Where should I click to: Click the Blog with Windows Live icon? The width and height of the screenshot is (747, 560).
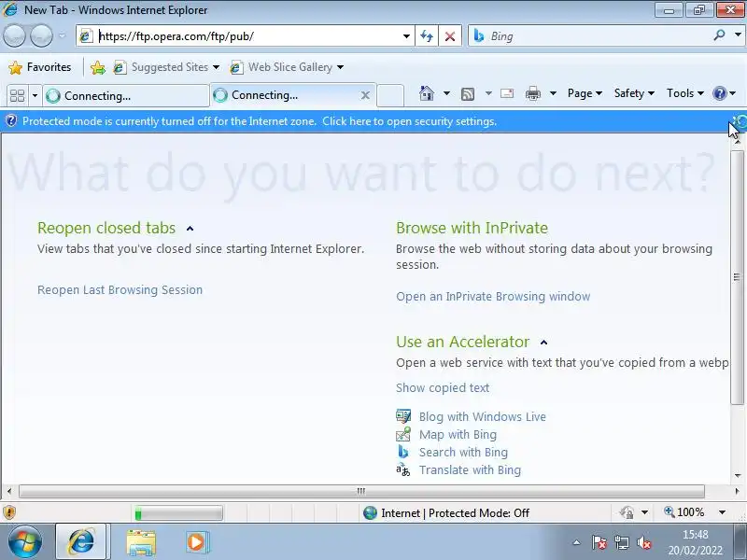point(403,416)
